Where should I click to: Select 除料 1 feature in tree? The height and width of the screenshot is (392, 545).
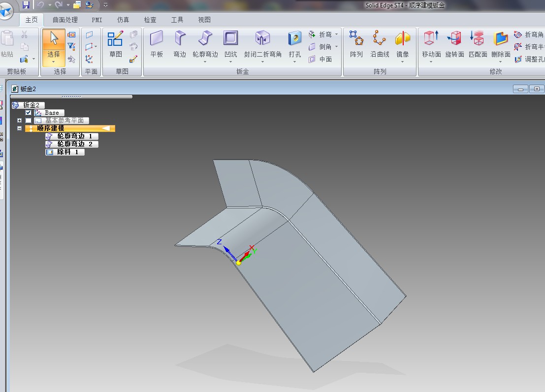point(65,152)
